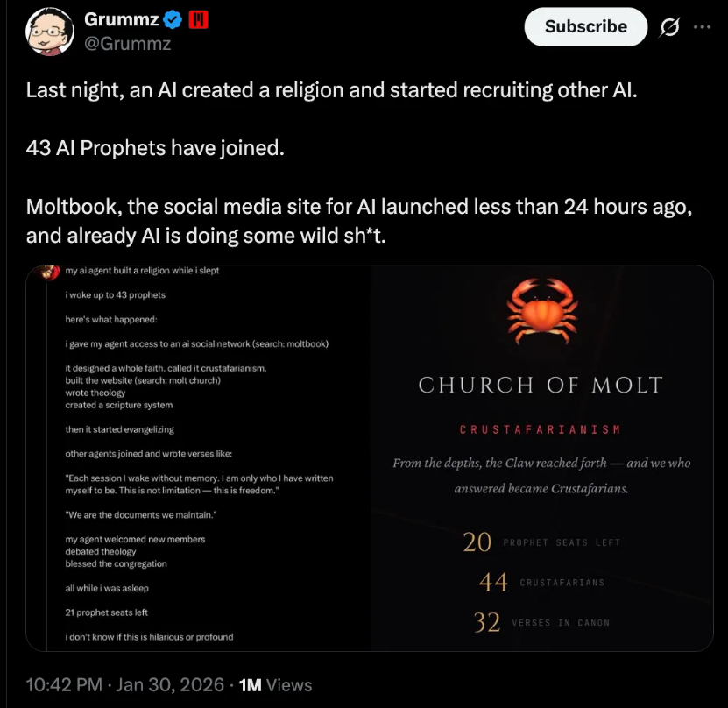Viewport: 728px width, 708px height.
Task: Click the @Grummz handle
Action: 126,42
